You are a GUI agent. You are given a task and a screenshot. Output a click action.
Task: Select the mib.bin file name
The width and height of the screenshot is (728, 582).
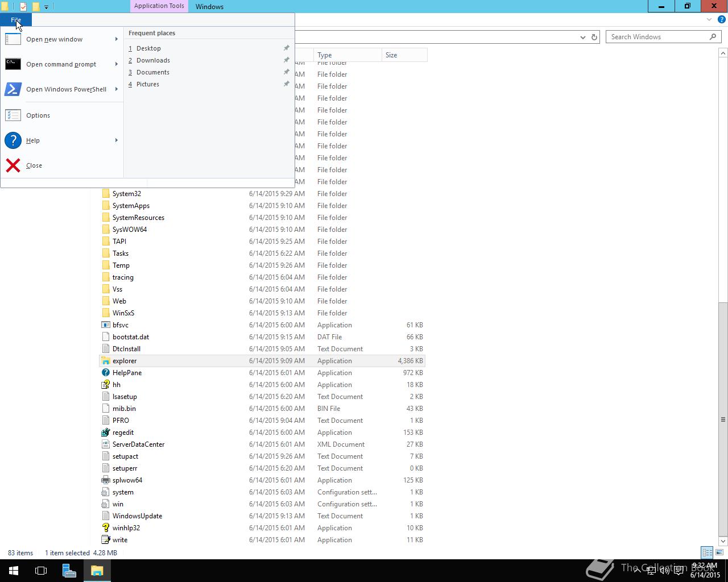pos(124,409)
